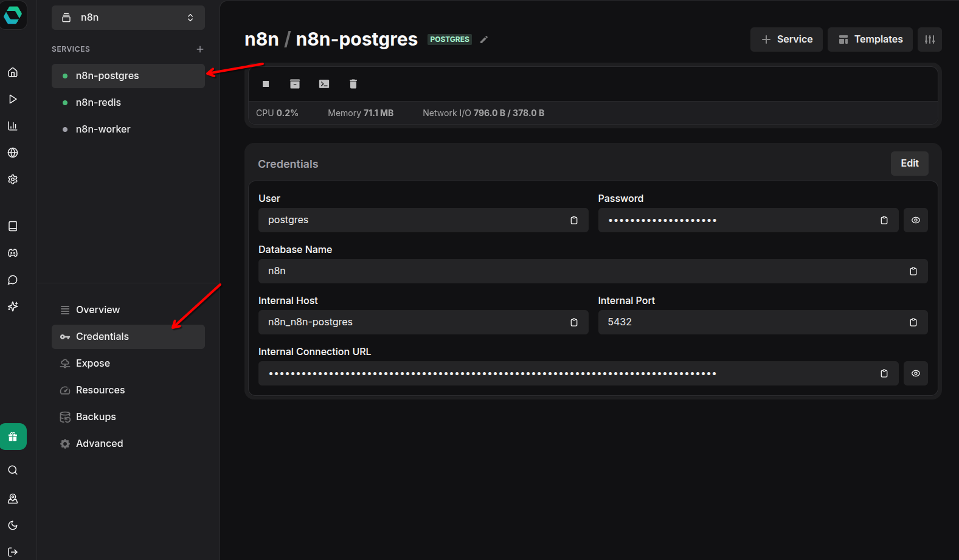This screenshot has height=560, width=959.
Task: Click the Service button
Action: (786, 40)
